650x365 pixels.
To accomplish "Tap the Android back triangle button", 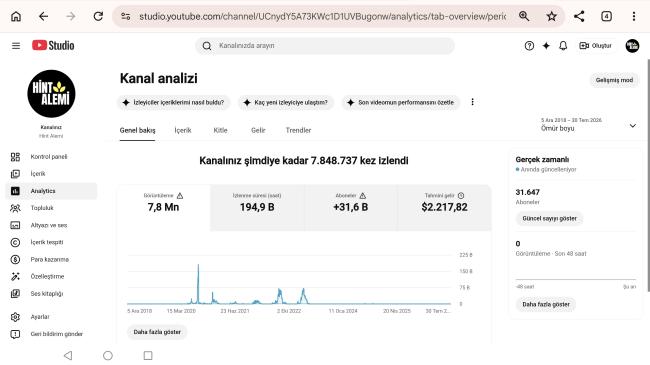I will pos(68,355).
